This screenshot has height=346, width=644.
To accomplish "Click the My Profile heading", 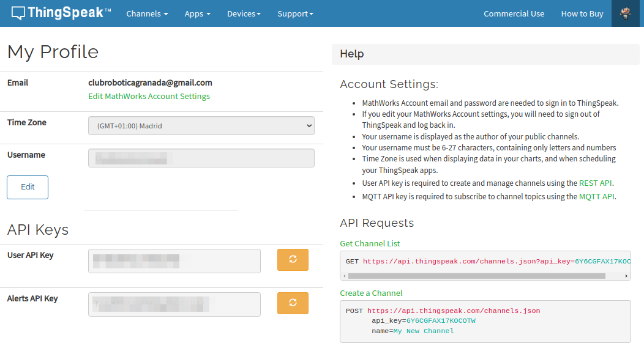I will click(x=53, y=52).
